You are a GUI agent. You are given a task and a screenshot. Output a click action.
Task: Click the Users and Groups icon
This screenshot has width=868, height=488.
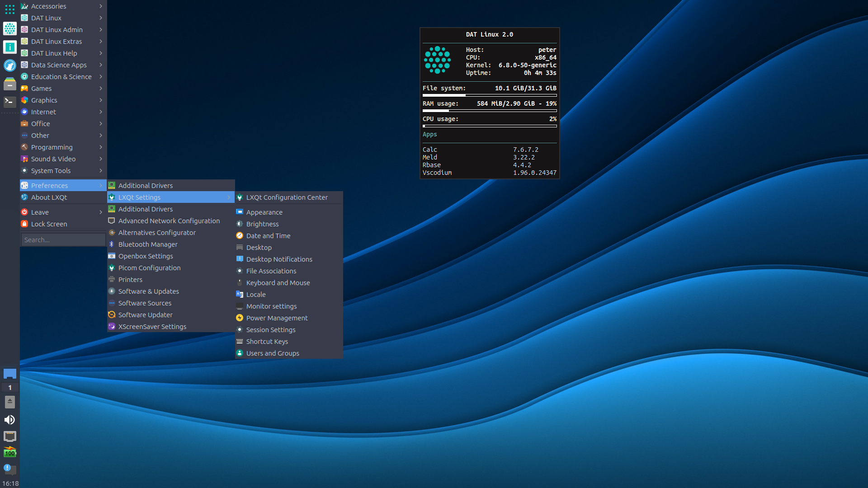(240, 353)
